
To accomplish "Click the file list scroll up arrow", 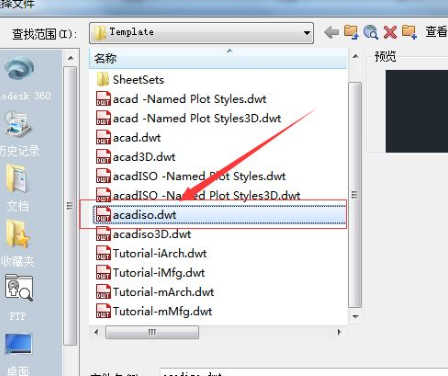I will pyautogui.click(x=355, y=57).
